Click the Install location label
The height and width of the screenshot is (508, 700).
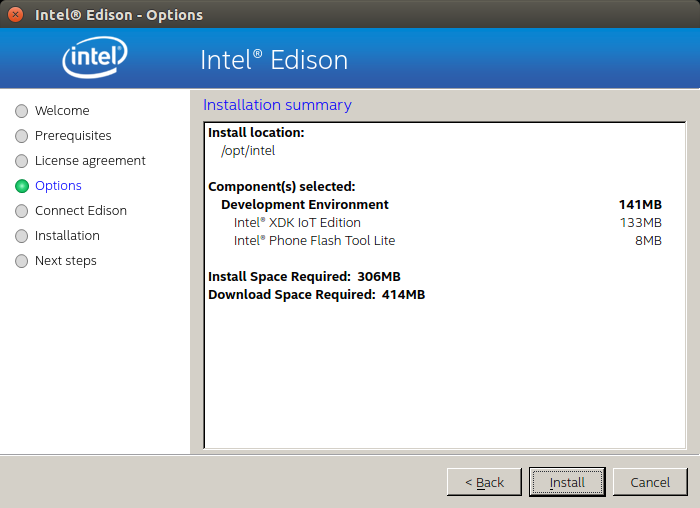click(x=256, y=133)
